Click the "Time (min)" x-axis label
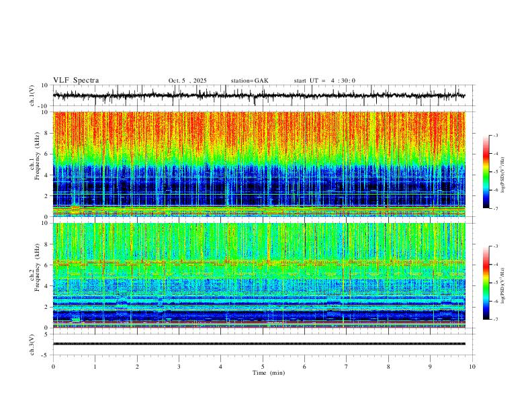The width and height of the screenshot is (532, 411). click(269, 373)
